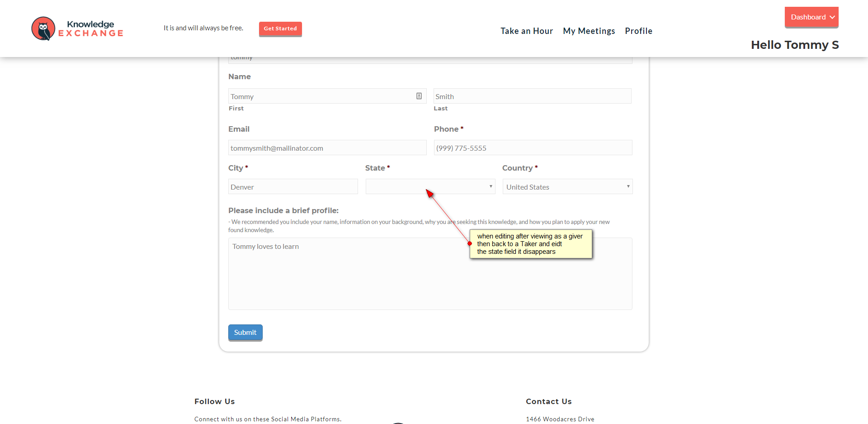The image size is (868, 424).
Task: Navigate to Profile page
Action: pos(638,31)
